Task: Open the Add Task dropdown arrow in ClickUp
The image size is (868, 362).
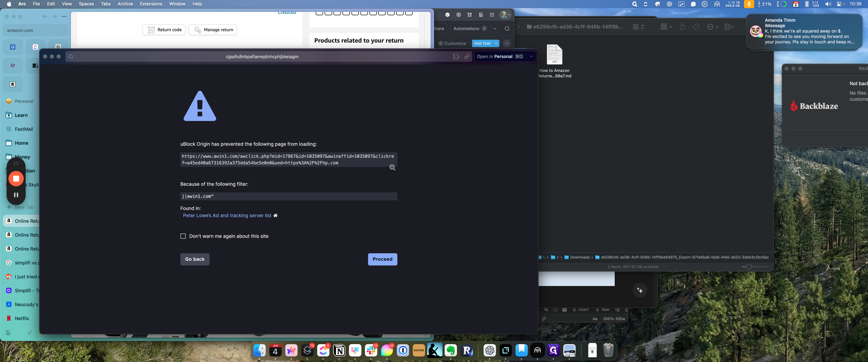Action: point(496,43)
